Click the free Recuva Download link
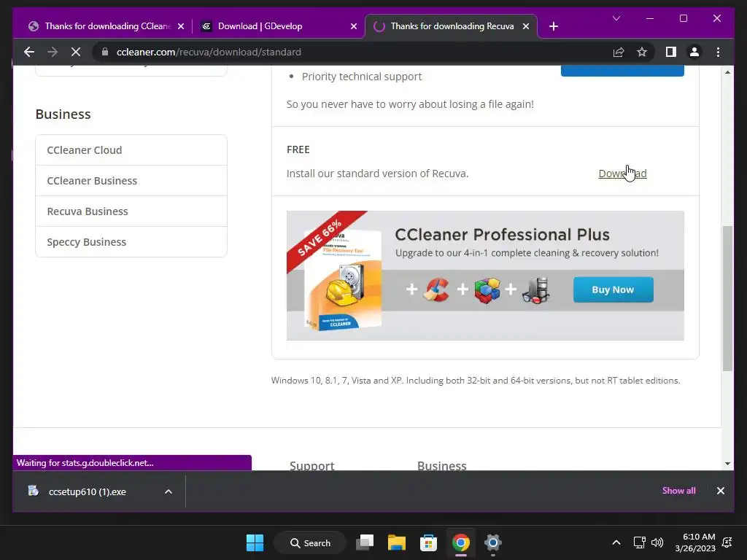Image resolution: width=747 pixels, height=560 pixels. tap(622, 174)
